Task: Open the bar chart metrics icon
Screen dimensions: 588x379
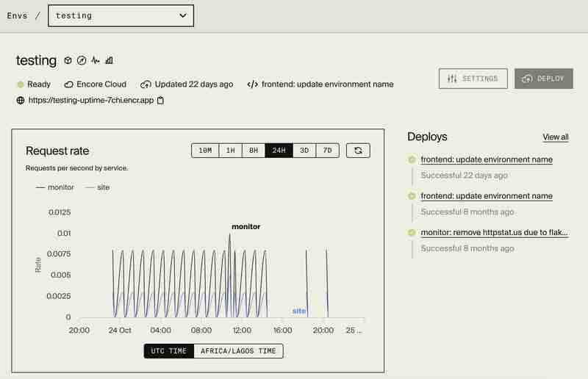Action: point(109,60)
